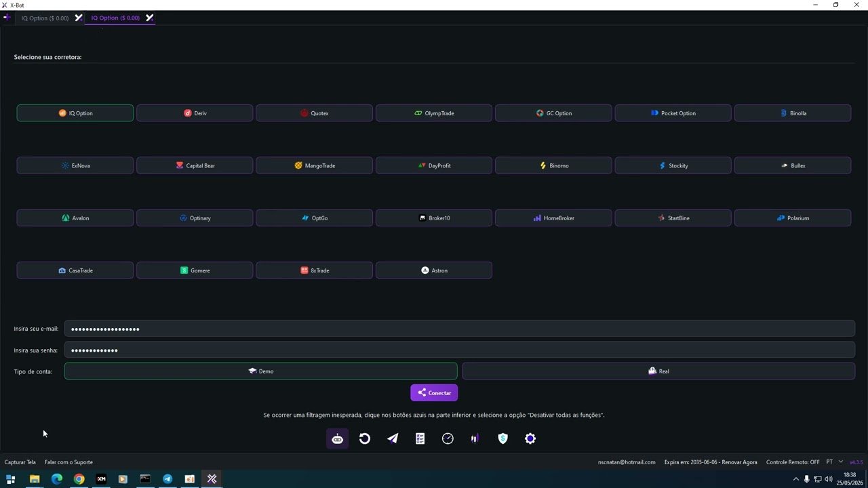Open the gauge speedometer icon
Viewport: 868px width, 488px height.
(x=448, y=439)
